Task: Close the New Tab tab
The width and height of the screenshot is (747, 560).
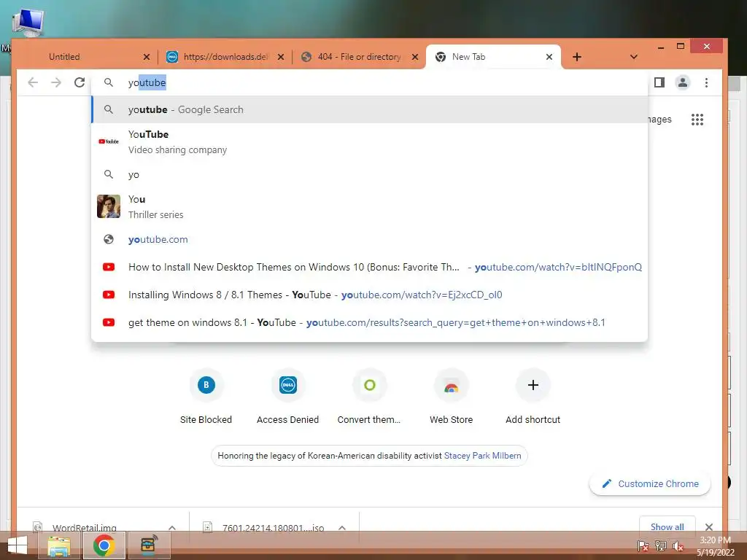Action: [549, 57]
